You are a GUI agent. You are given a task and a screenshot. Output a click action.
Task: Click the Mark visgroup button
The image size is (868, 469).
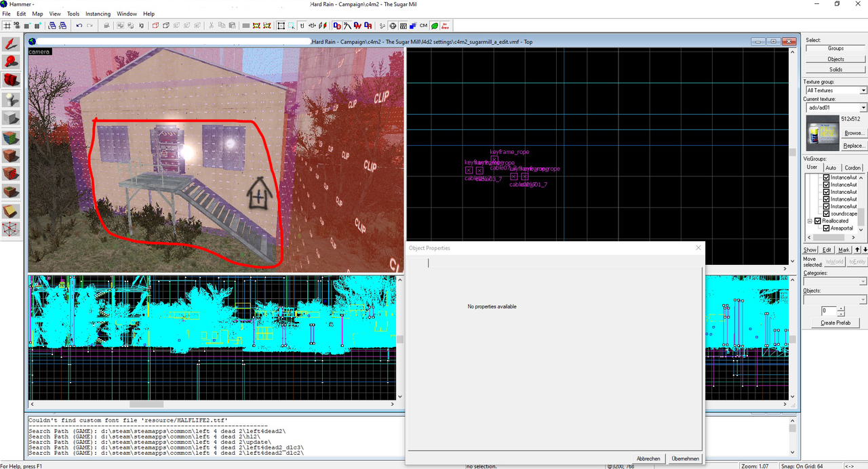coord(844,250)
